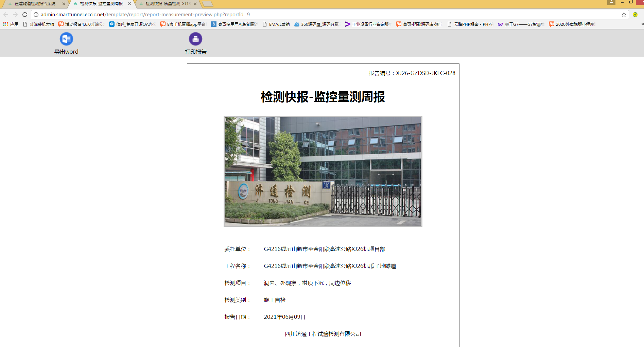Open the 首页-阿勤源码店-淘宝 bookmark
The height and width of the screenshot is (347, 644).
click(419, 24)
